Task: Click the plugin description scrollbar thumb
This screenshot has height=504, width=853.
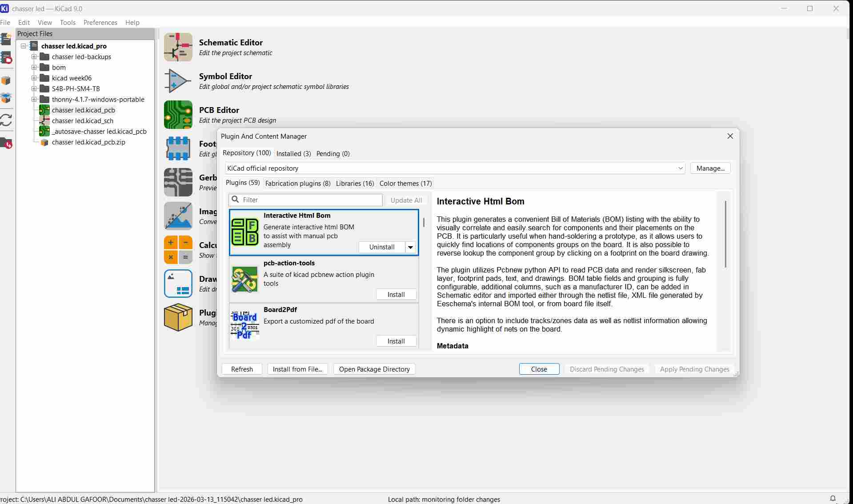Action: point(725,234)
